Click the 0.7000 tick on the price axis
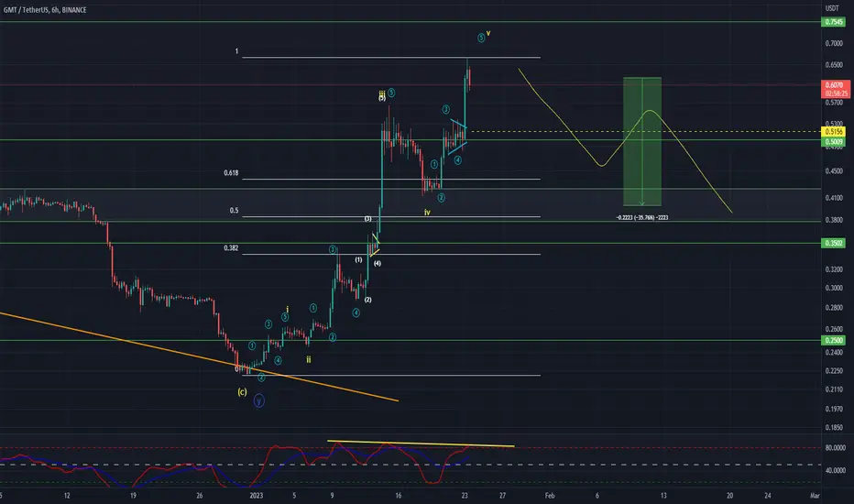The image size is (854, 504). click(834, 43)
